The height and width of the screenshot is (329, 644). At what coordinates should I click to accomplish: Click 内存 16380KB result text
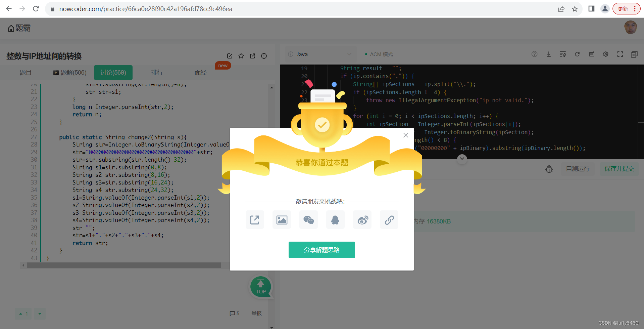[432, 221]
